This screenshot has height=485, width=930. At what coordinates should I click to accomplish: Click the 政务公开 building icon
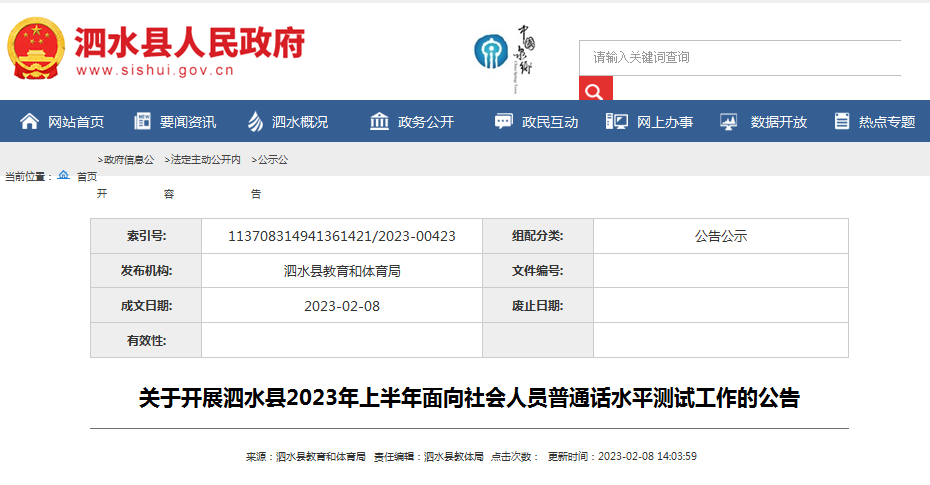[379, 122]
